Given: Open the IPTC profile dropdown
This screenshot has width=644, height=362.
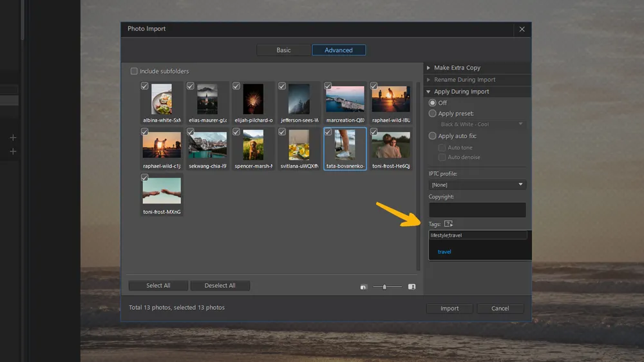Looking at the screenshot, I should coord(477,185).
